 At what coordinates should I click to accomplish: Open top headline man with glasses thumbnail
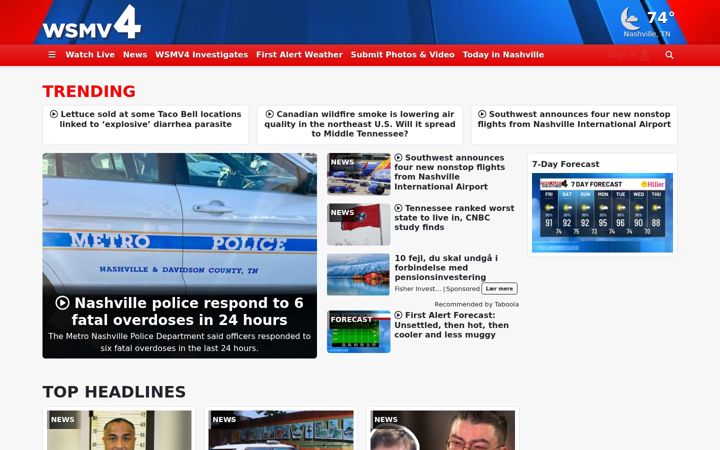(x=443, y=430)
